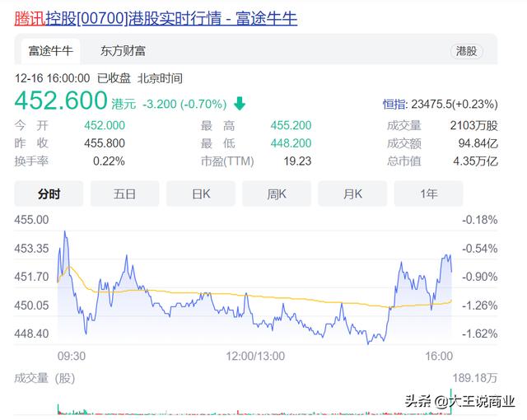Click the -0.18% percentage axis label

click(479, 220)
